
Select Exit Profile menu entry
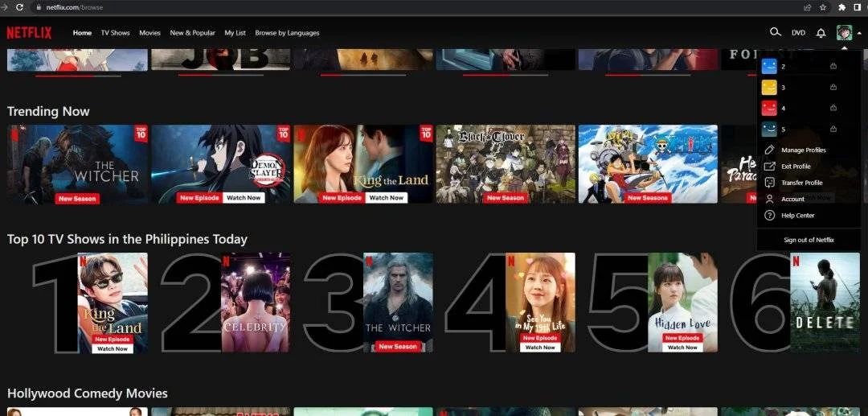(796, 167)
